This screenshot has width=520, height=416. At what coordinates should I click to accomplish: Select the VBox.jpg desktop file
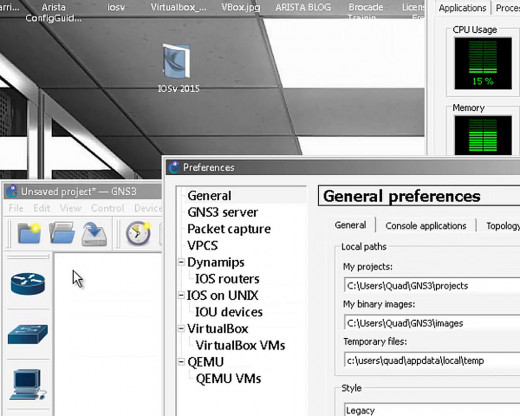point(240,7)
